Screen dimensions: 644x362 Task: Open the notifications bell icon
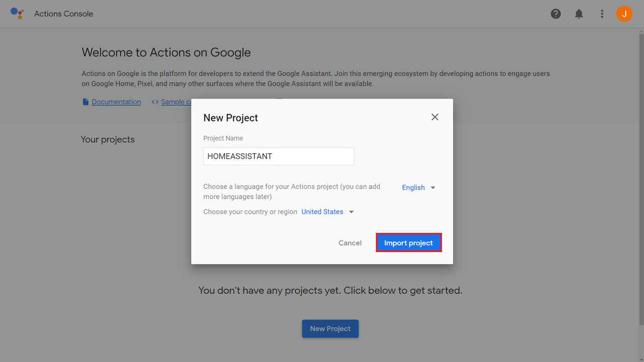pyautogui.click(x=579, y=14)
